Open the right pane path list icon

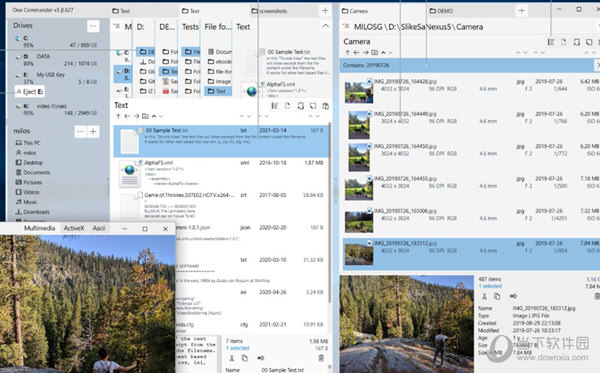[346, 26]
